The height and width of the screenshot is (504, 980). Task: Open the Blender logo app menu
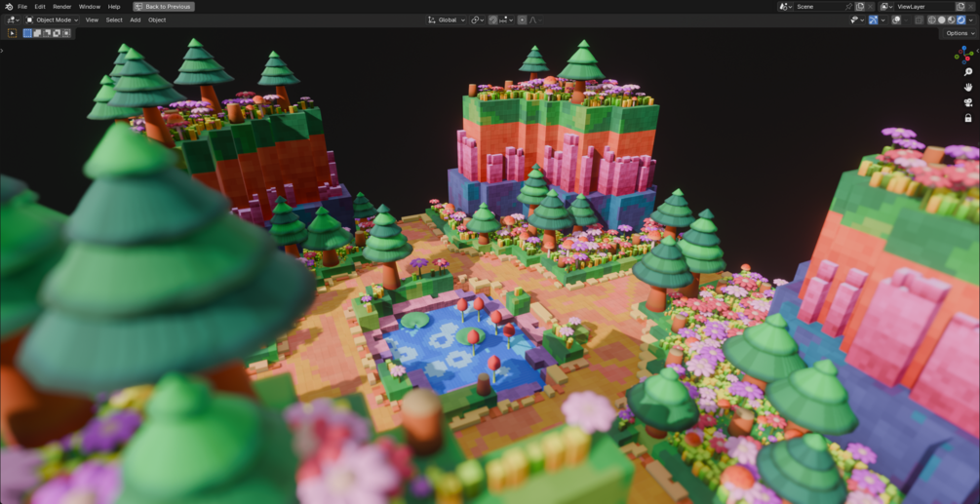(9, 6)
